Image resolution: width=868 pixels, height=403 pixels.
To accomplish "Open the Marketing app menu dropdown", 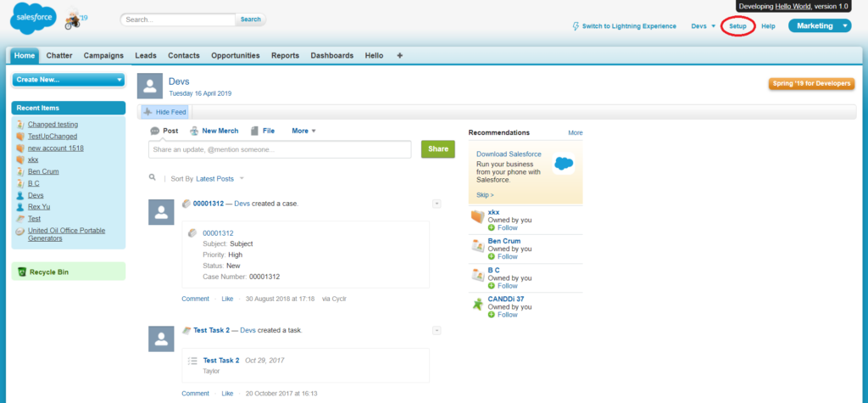I will tap(820, 26).
